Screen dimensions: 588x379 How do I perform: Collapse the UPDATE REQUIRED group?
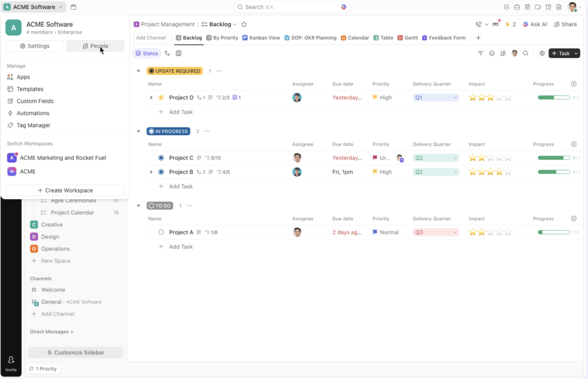click(x=139, y=71)
